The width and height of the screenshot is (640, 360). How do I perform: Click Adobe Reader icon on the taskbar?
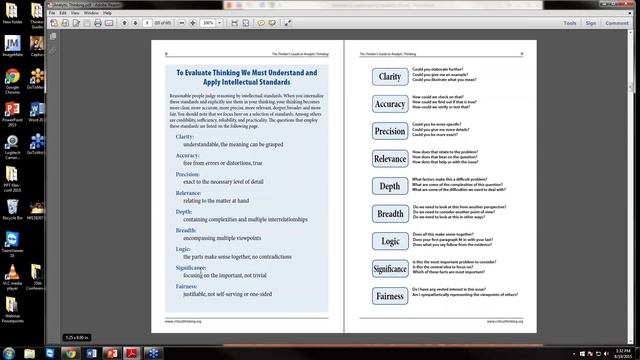click(132, 353)
